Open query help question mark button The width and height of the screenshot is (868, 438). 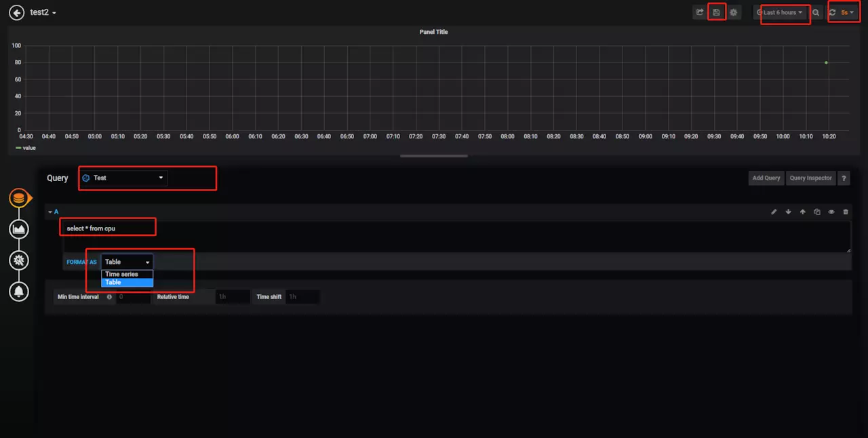844,178
